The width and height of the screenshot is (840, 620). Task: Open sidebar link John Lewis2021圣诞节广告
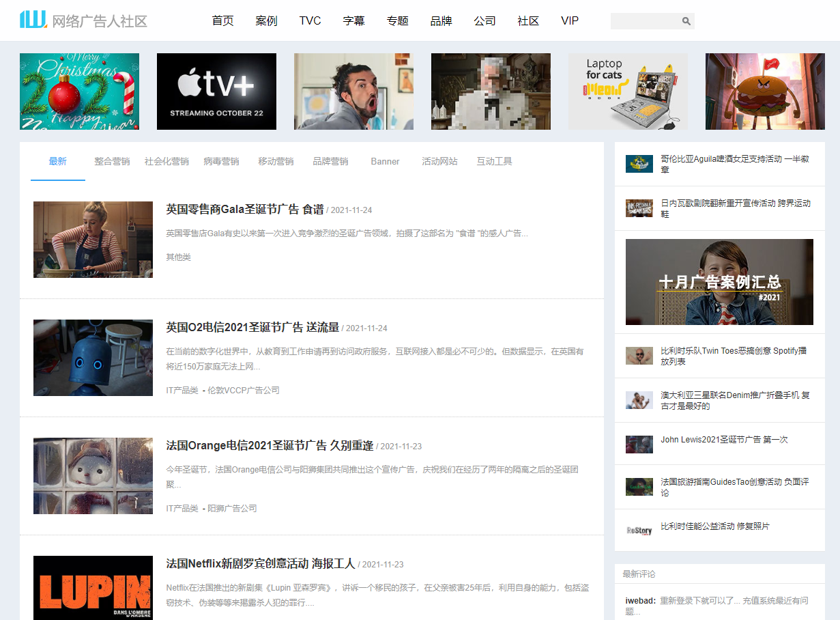pyautogui.click(x=724, y=440)
